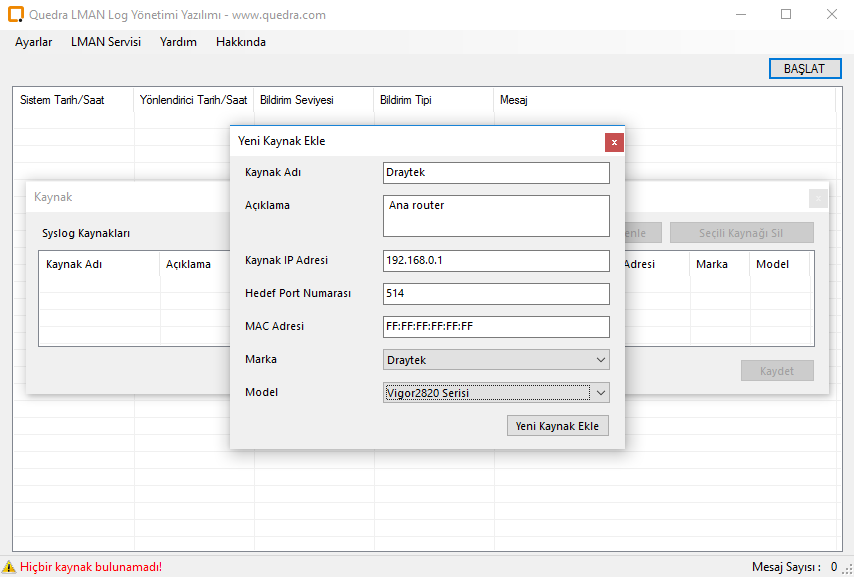Close the Yeni Kaynak Ekle dialog
This screenshot has height=577, width=854.
pyautogui.click(x=614, y=142)
